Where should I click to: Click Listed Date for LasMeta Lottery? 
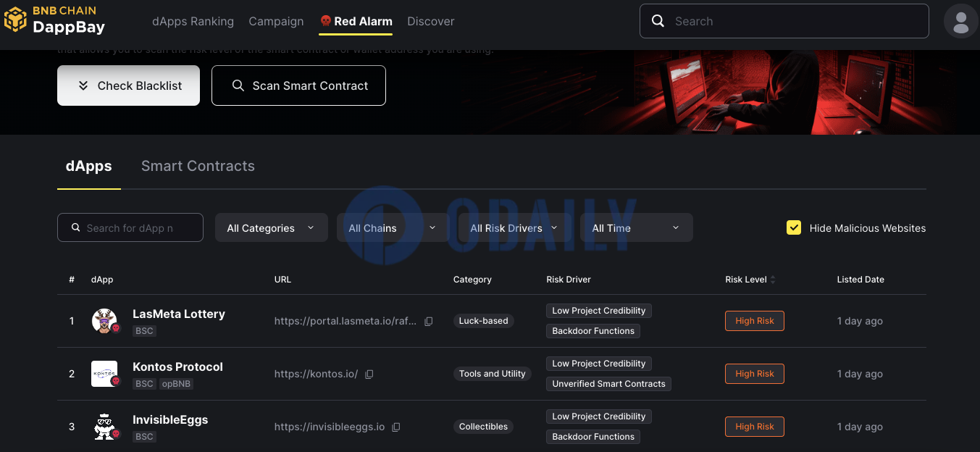[x=860, y=321]
